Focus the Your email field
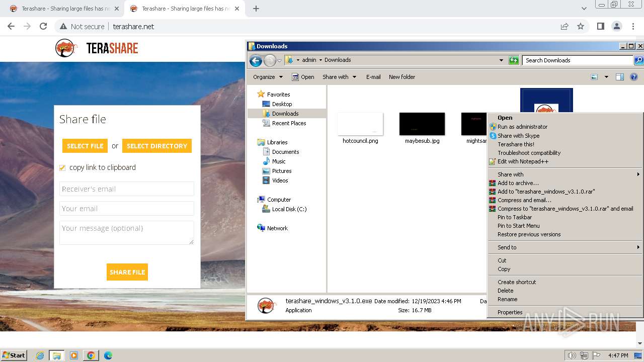Viewport: 644px width, 362px height. pos(126,209)
